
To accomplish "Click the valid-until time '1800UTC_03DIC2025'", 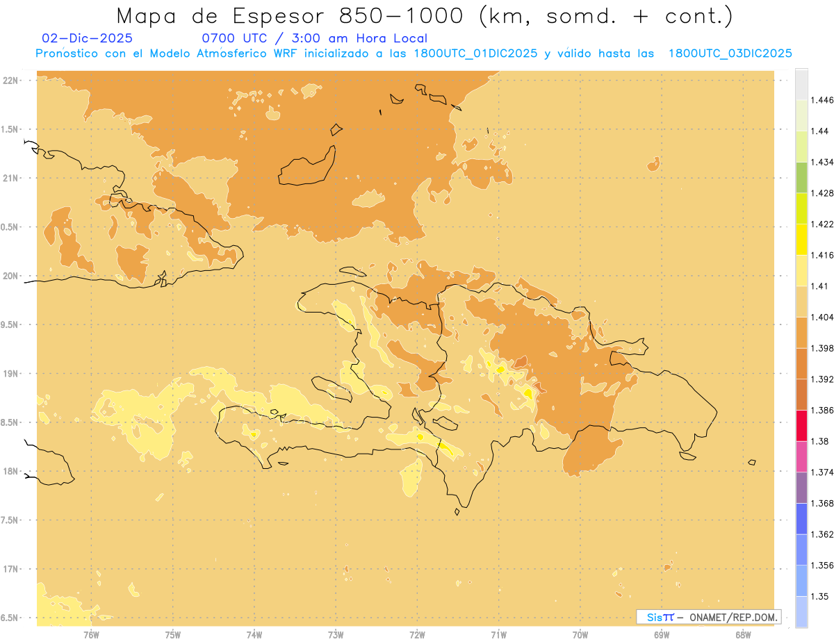I will tap(730, 53).
